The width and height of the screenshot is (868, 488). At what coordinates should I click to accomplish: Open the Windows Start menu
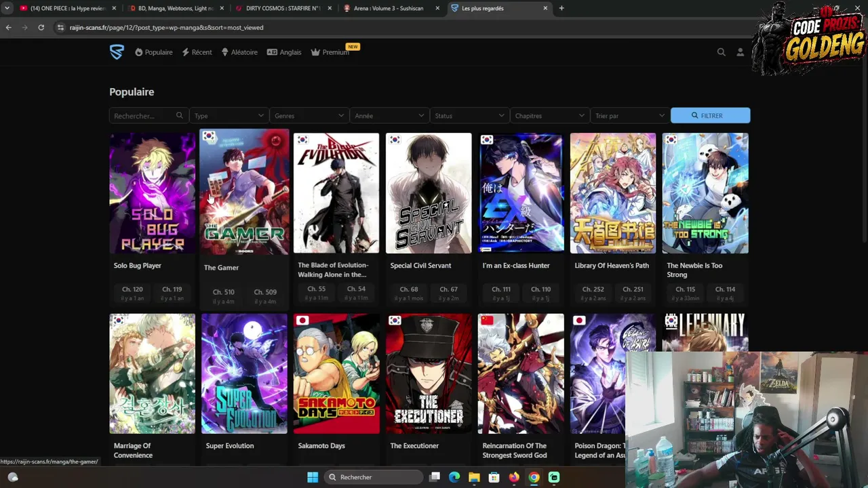pos(313,477)
